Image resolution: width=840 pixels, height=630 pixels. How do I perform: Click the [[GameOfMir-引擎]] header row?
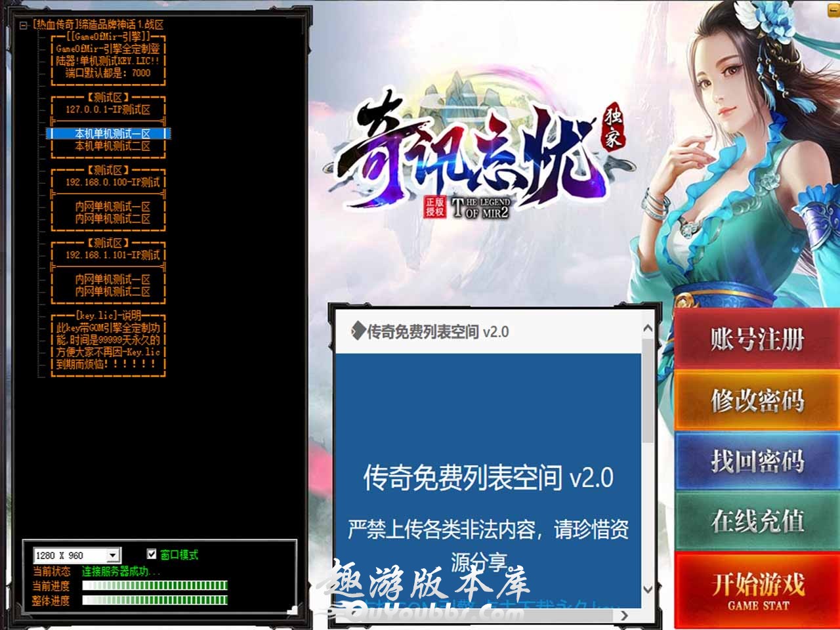point(108,37)
